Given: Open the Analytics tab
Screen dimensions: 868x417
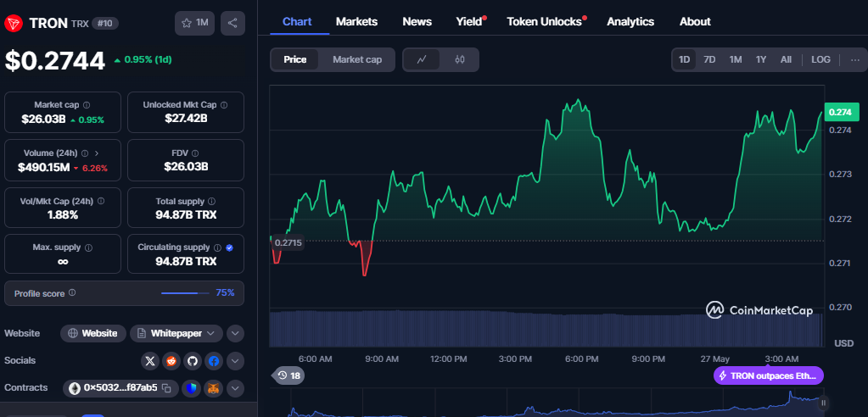Looking at the screenshot, I should 630,21.
